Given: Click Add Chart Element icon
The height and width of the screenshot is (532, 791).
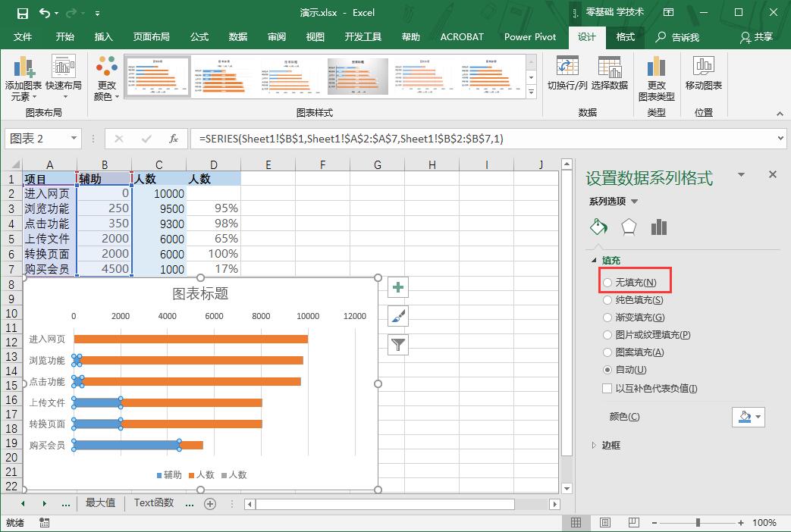Looking at the screenshot, I should (x=23, y=67).
